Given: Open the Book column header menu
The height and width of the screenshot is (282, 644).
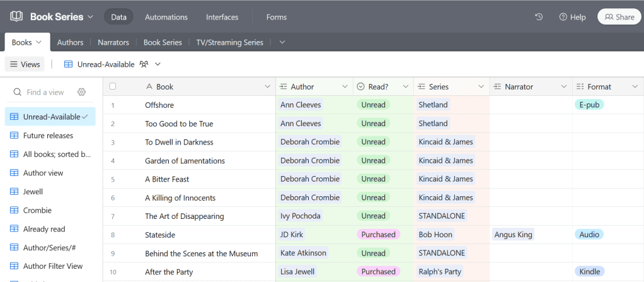Looking at the screenshot, I should click(268, 86).
